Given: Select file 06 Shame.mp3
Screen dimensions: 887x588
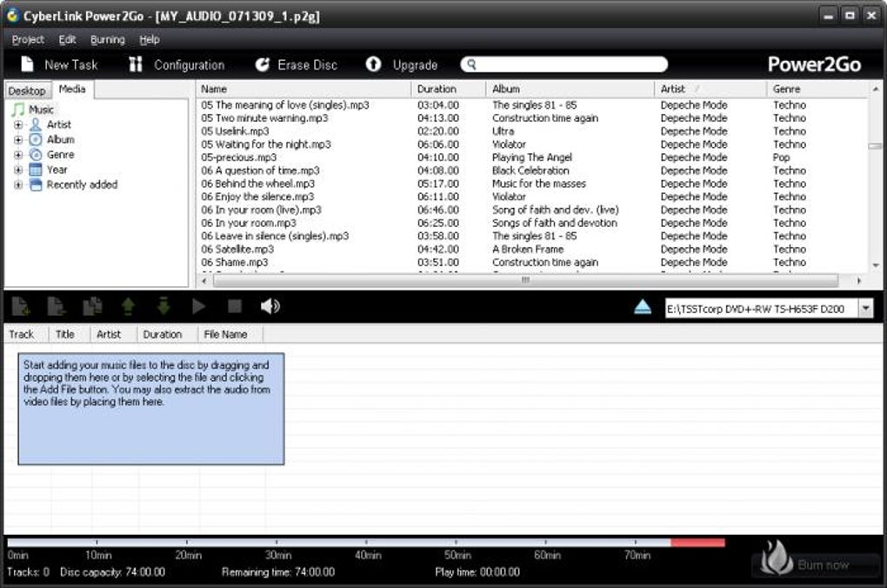Looking at the screenshot, I should point(234,262).
